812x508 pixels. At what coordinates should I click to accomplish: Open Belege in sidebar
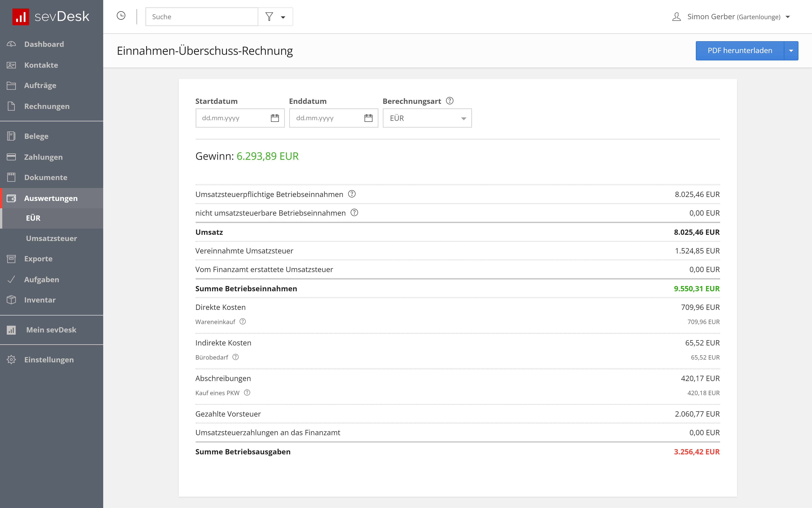coord(51,136)
